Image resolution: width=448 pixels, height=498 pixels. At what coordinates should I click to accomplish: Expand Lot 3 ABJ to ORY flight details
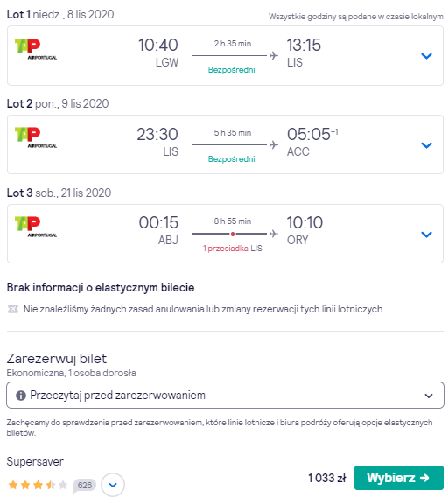pyautogui.click(x=426, y=235)
